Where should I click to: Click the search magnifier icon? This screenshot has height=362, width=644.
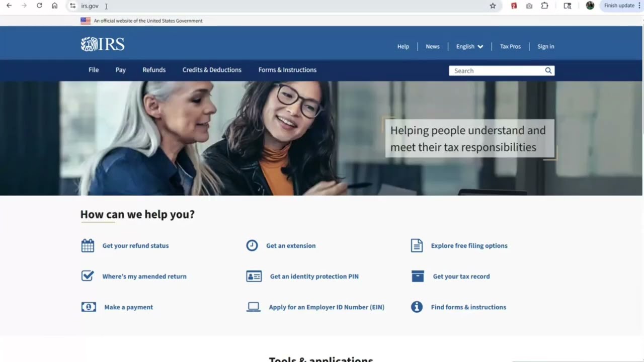pos(548,70)
